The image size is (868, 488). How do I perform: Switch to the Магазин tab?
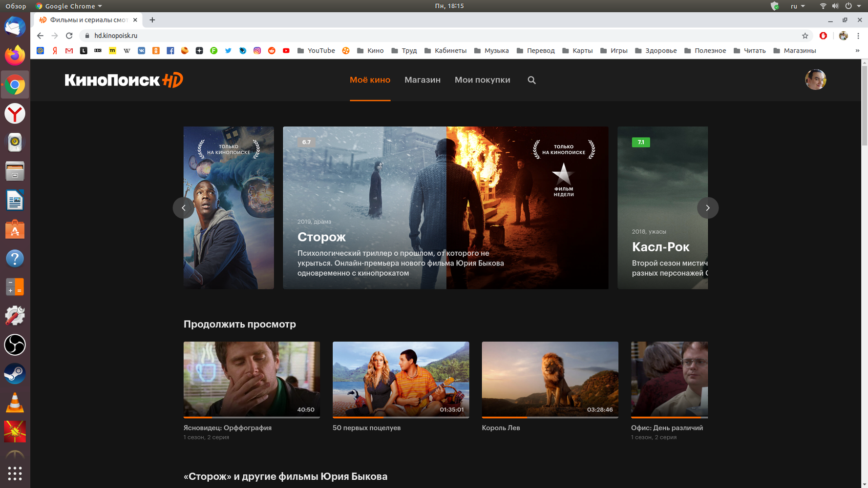pyautogui.click(x=423, y=80)
